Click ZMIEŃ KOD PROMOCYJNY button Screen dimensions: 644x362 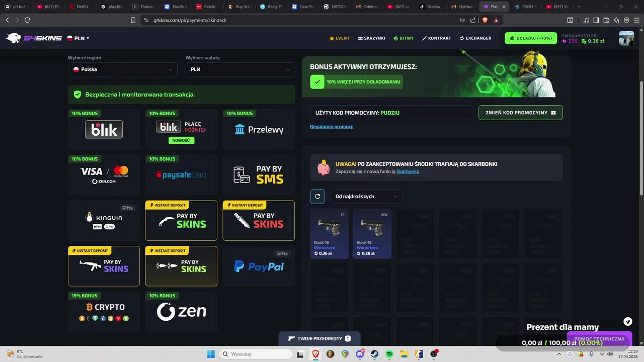[x=521, y=113]
